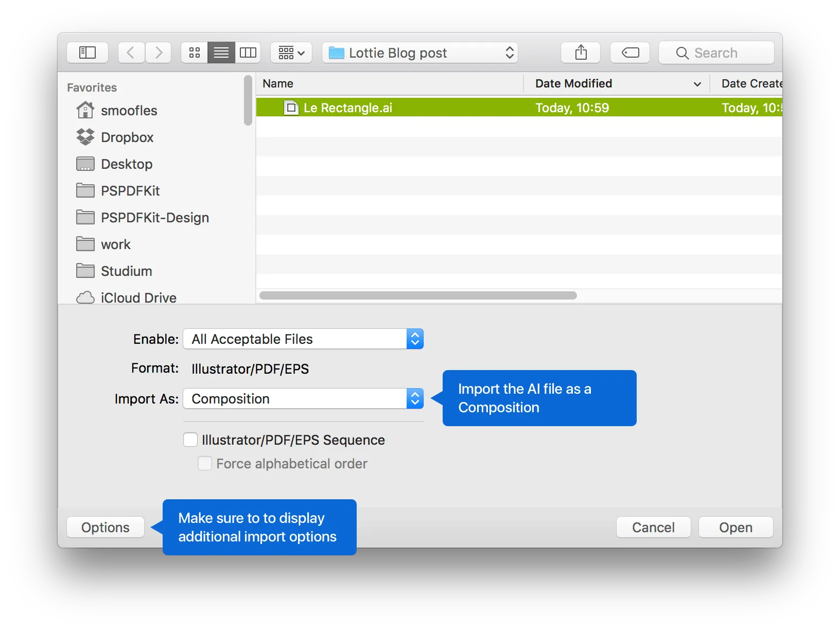Viewport: 840px width, 630px height.
Task: Enable Illustrator/PDF/EPS Sequence checkbox
Action: tap(190, 440)
